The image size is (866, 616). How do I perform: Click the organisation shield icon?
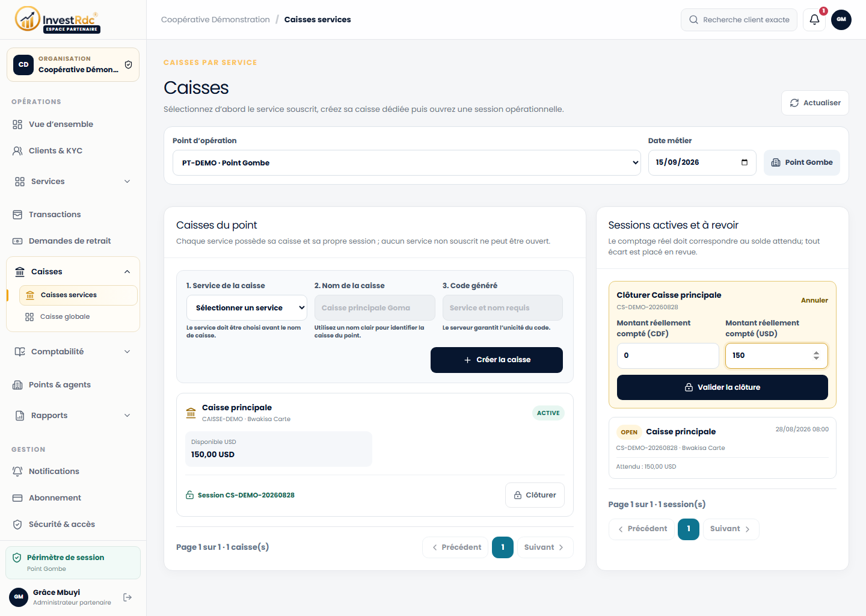128,65
